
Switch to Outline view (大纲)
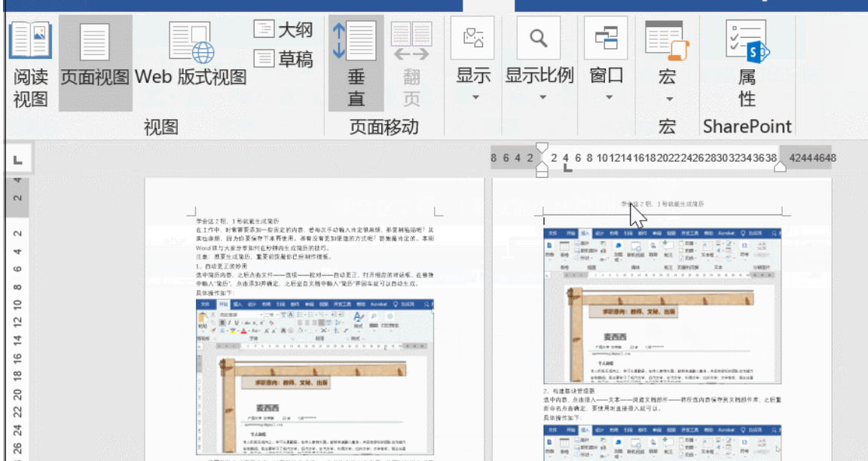(x=283, y=30)
